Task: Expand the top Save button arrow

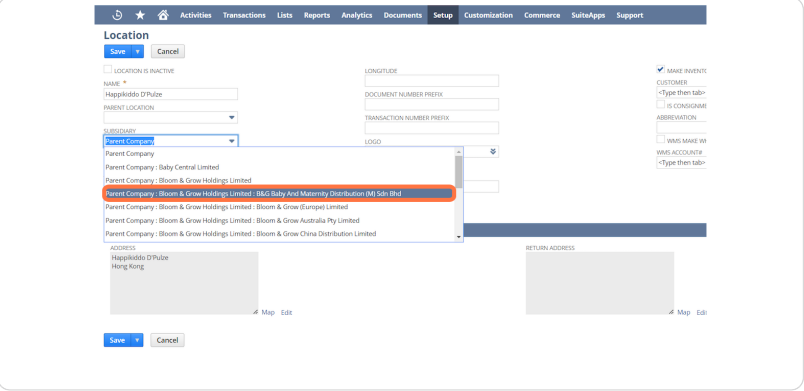Action: click(x=138, y=51)
